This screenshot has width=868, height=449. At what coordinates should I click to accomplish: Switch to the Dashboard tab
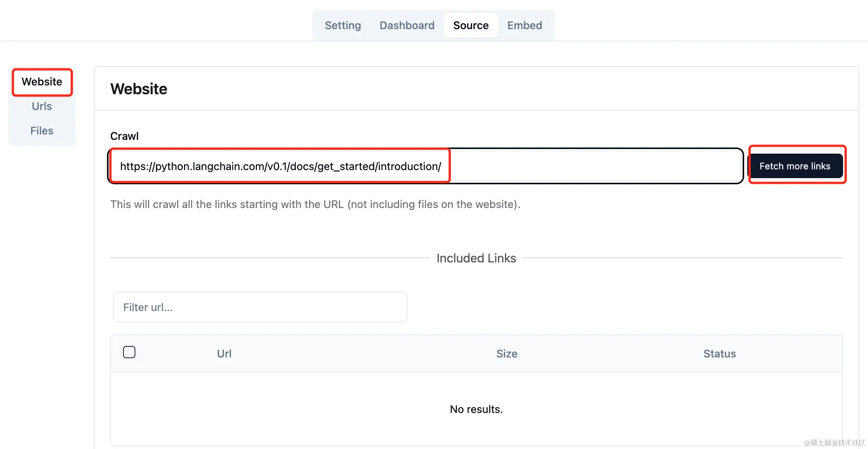[407, 25]
